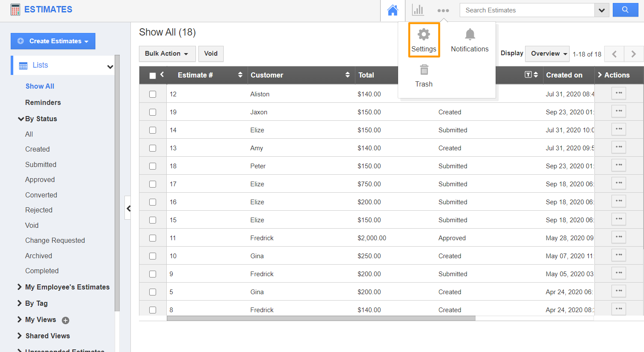Open the Reports chart view
This screenshot has height=352, width=644.
click(418, 10)
